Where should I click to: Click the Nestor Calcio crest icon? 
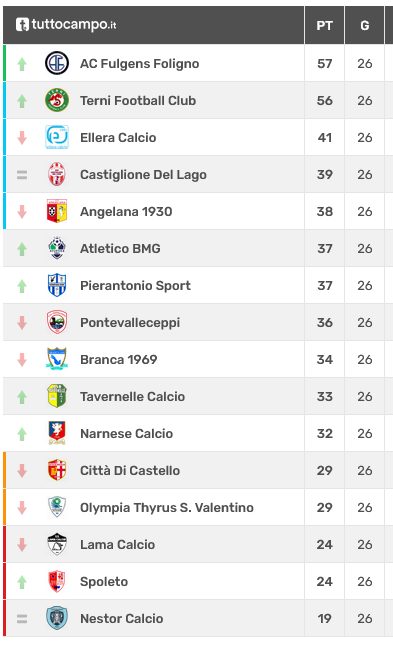(57, 618)
